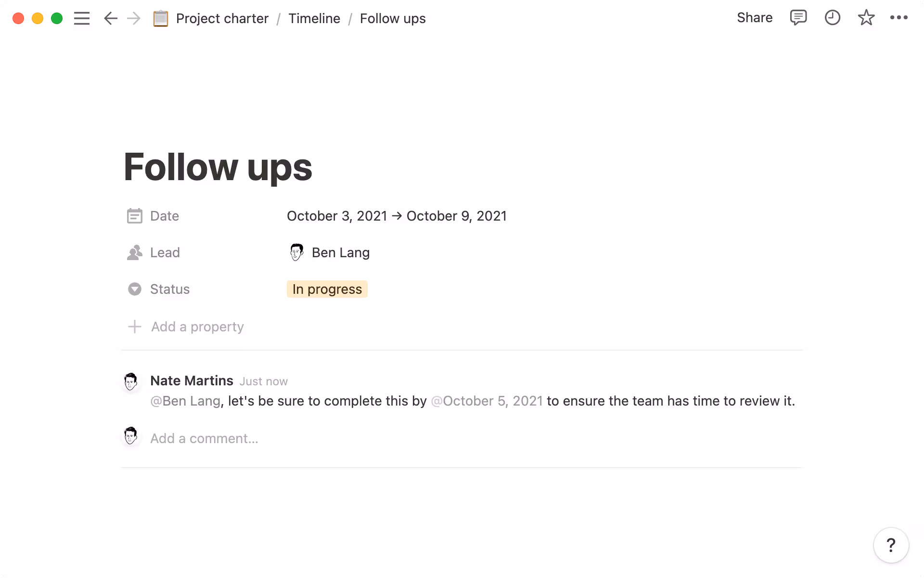Click the plus icon to add a property

pos(134,327)
